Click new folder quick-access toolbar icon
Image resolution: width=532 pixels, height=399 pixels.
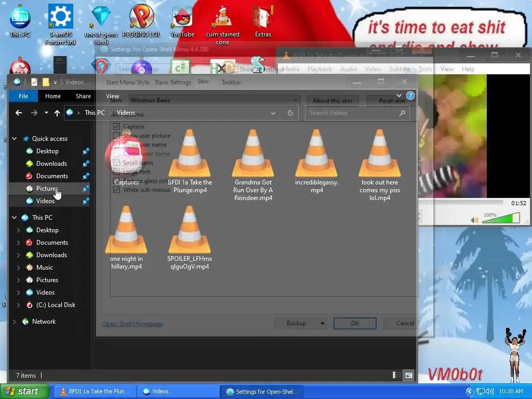click(46, 82)
